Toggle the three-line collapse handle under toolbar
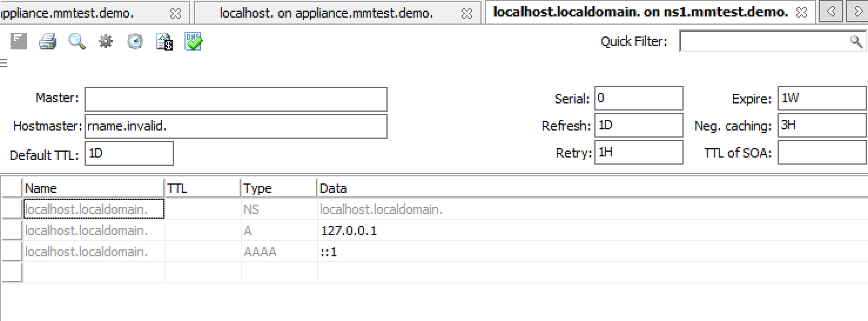 tap(4, 63)
